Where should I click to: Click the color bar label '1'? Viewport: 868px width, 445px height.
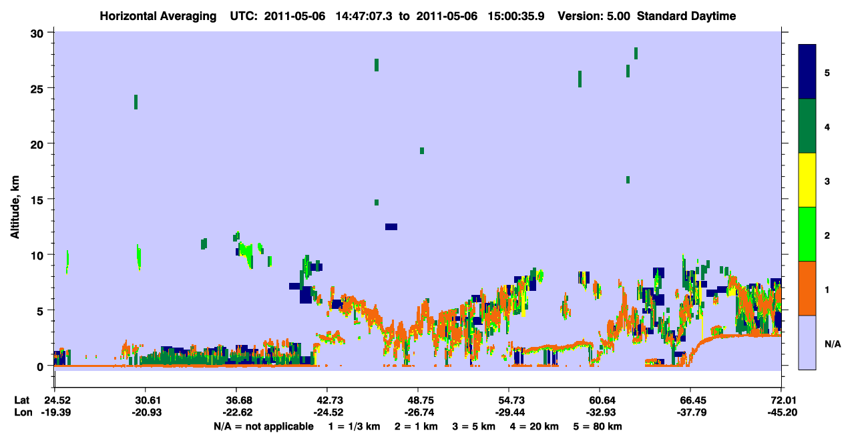[827, 289]
